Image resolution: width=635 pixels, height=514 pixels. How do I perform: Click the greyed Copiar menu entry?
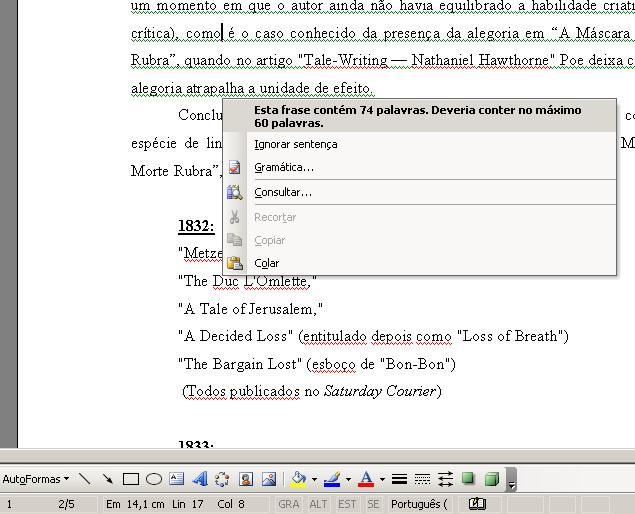(420, 240)
